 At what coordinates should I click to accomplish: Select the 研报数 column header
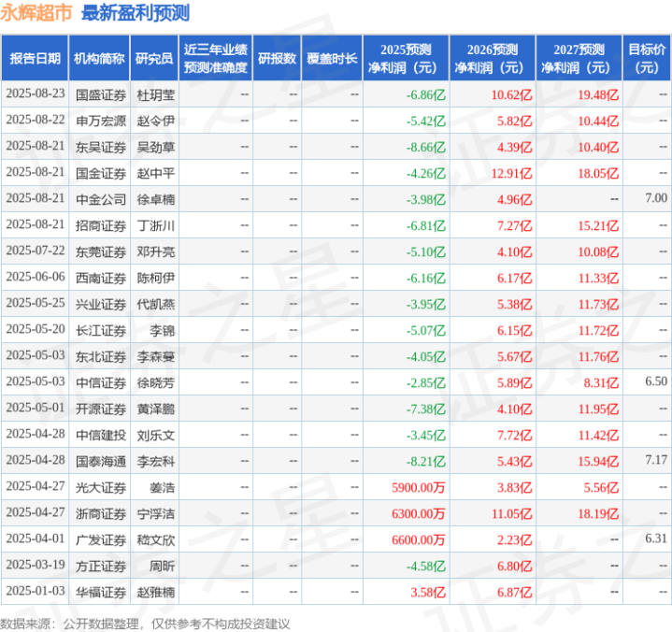277,59
